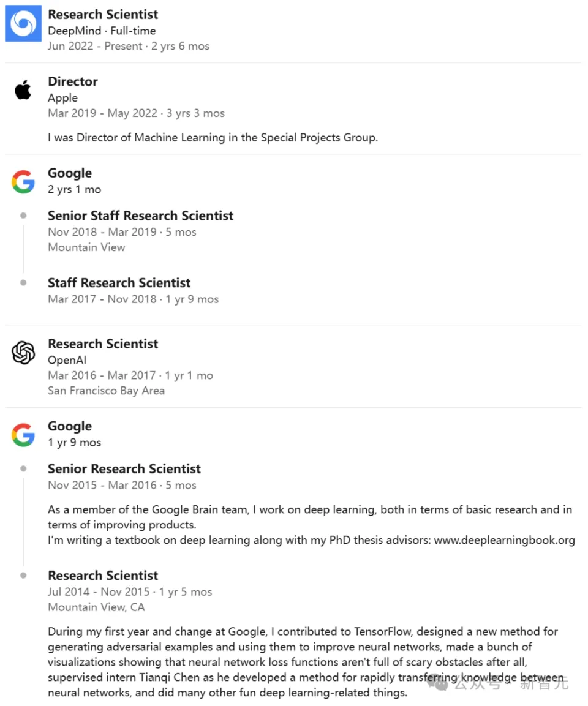Click the Google logo above Senior Research Scientist
Viewport: 588px width, 706px height.
pos(23,435)
